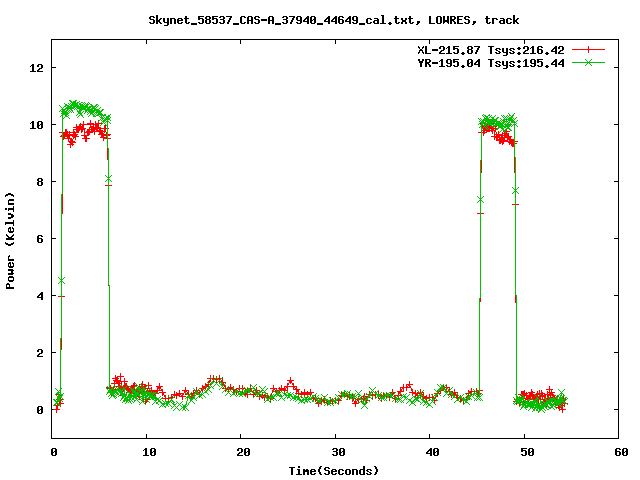640x480 pixels.
Task: Click x-axis tick label '20'
Action: coord(243,452)
